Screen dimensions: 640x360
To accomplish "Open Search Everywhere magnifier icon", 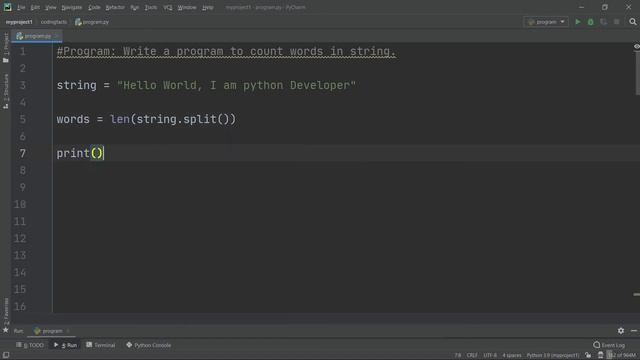I will pos(633,22).
